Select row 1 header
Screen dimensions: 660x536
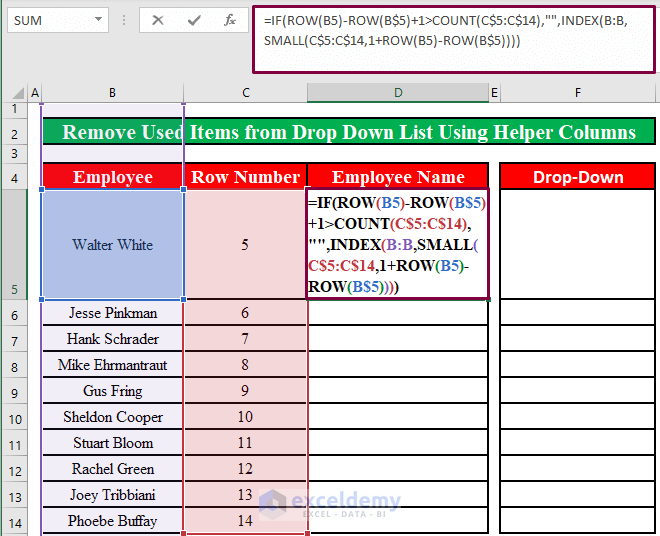(x=15, y=109)
